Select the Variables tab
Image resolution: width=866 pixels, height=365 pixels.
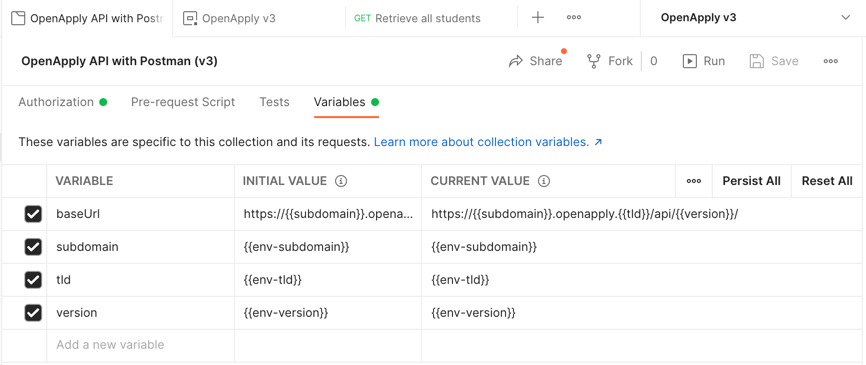[x=346, y=102]
